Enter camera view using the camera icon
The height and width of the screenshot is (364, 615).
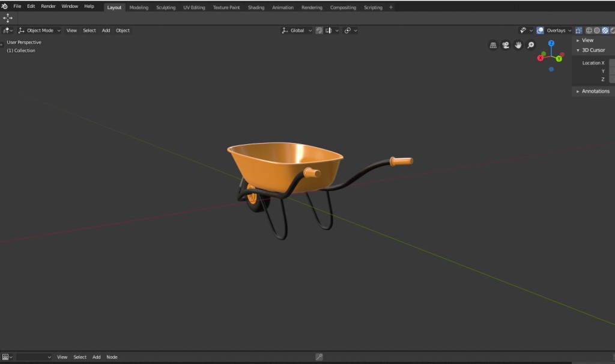click(x=504, y=44)
